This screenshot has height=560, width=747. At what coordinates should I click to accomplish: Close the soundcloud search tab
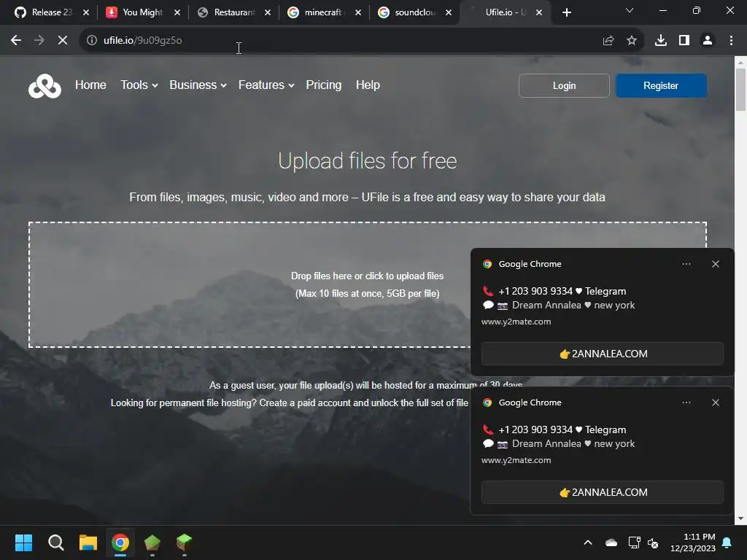[449, 12]
